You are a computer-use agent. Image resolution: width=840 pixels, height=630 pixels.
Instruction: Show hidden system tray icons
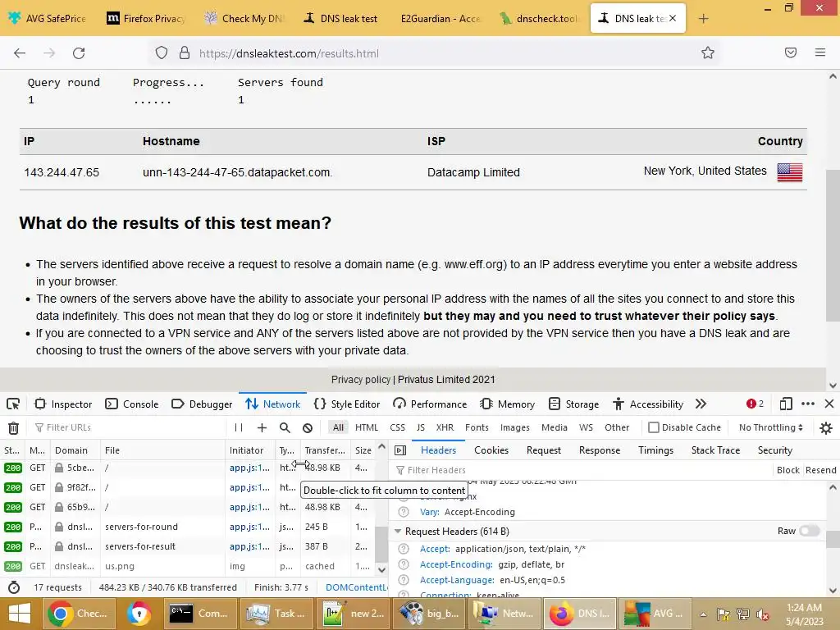pos(703,614)
